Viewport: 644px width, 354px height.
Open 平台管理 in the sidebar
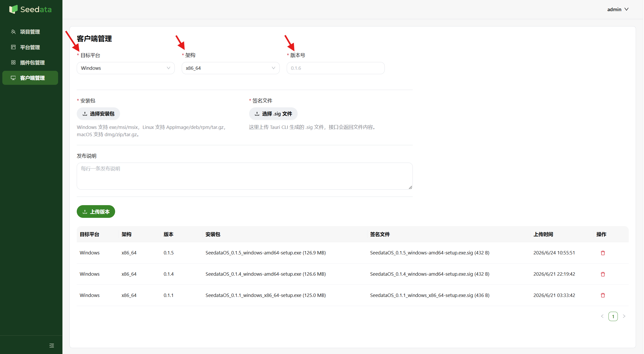pyautogui.click(x=30, y=47)
